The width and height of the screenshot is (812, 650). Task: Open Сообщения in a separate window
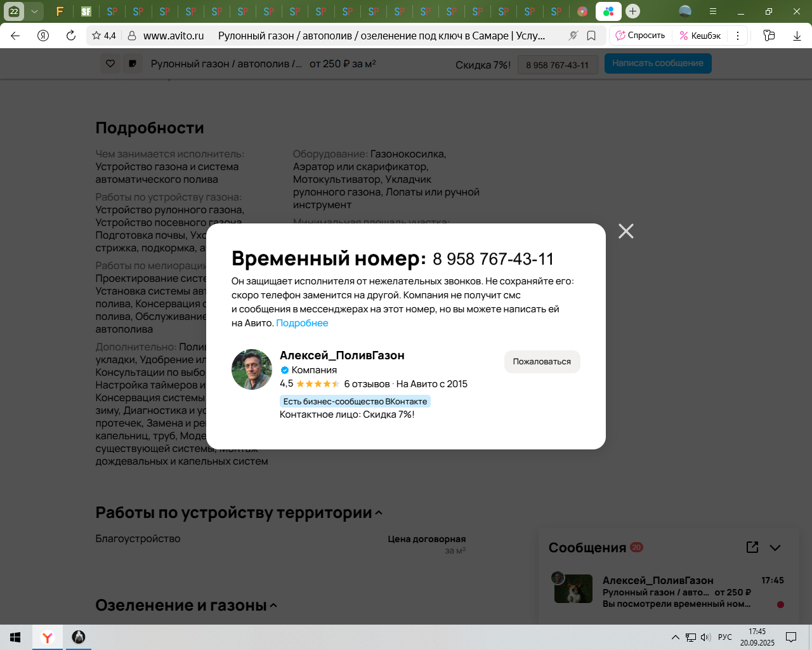[x=752, y=547]
